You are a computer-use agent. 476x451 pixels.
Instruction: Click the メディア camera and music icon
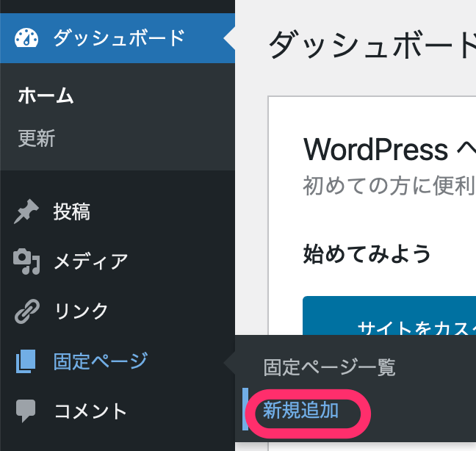(x=26, y=261)
